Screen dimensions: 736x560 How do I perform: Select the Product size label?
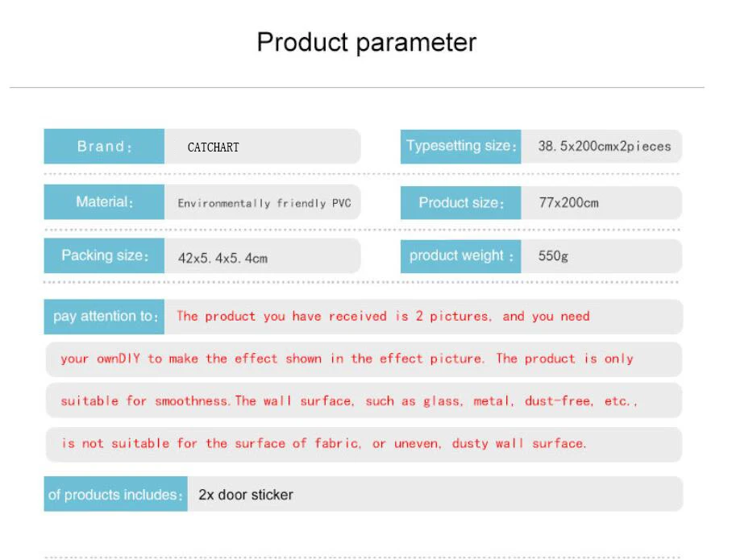(x=460, y=202)
